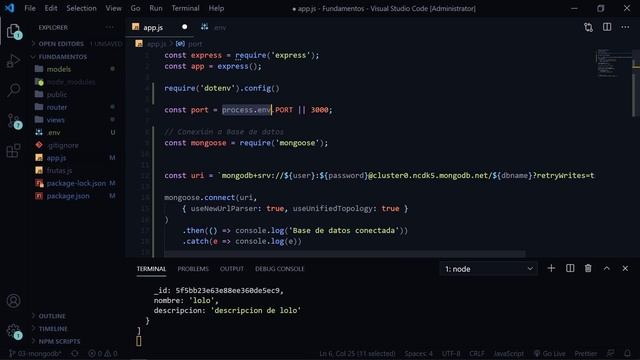The image size is (640, 360).
Task: Click the Open Changes icon in editor toolbar
Action: pos(588,27)
